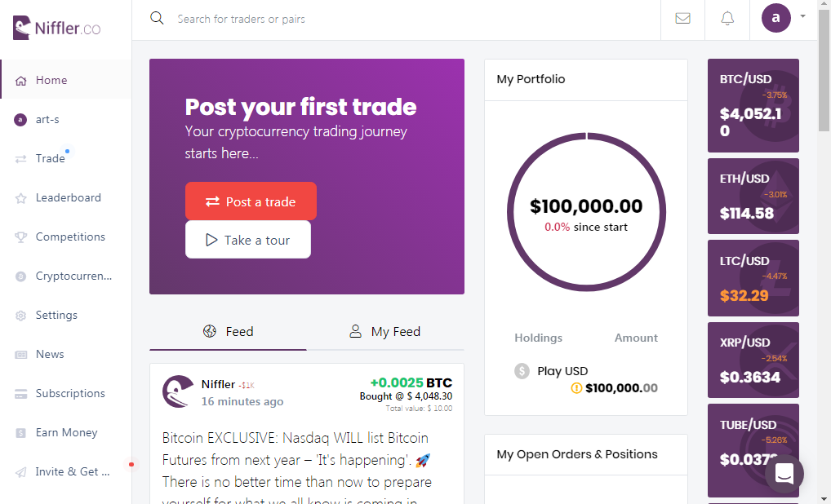Click in the traders or pairs search field
831x504 pixels.
click(x=413, y=19)
